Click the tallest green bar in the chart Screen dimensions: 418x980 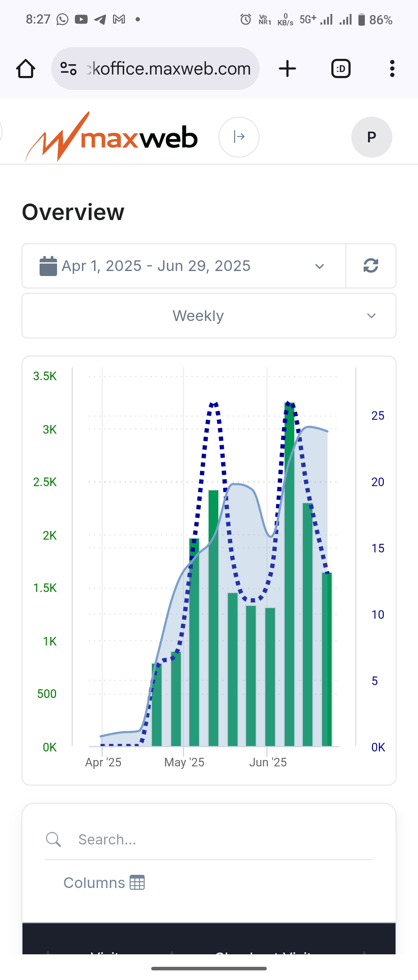click(290, 574)
